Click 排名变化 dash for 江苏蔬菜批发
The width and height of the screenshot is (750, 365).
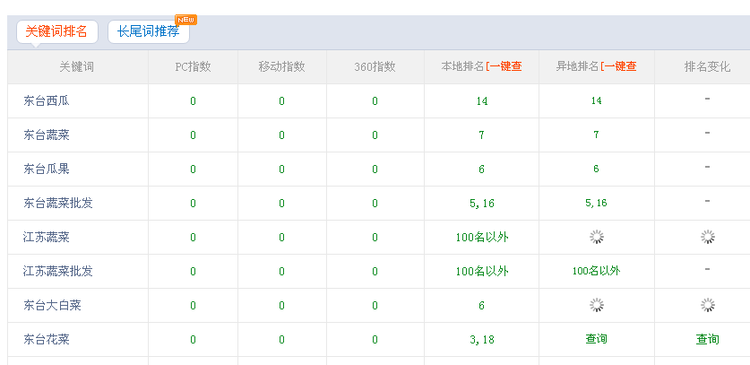click(x=707, y=269)
